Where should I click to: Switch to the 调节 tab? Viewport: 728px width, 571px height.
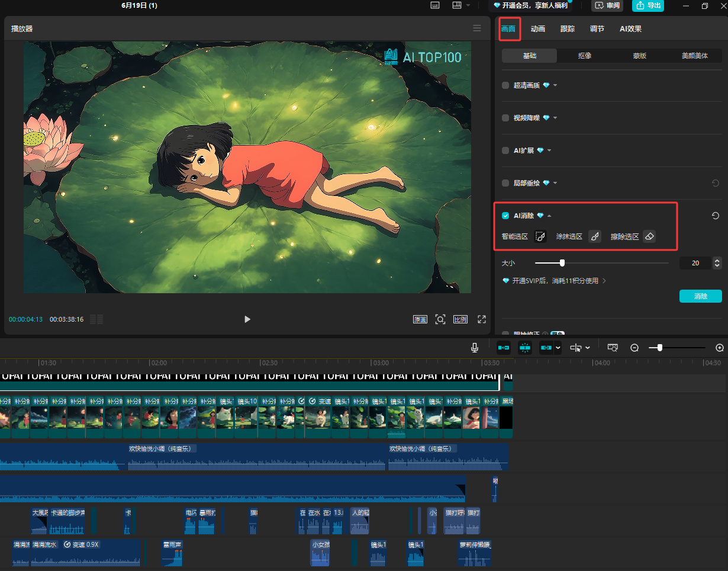[x=597, y=29]
